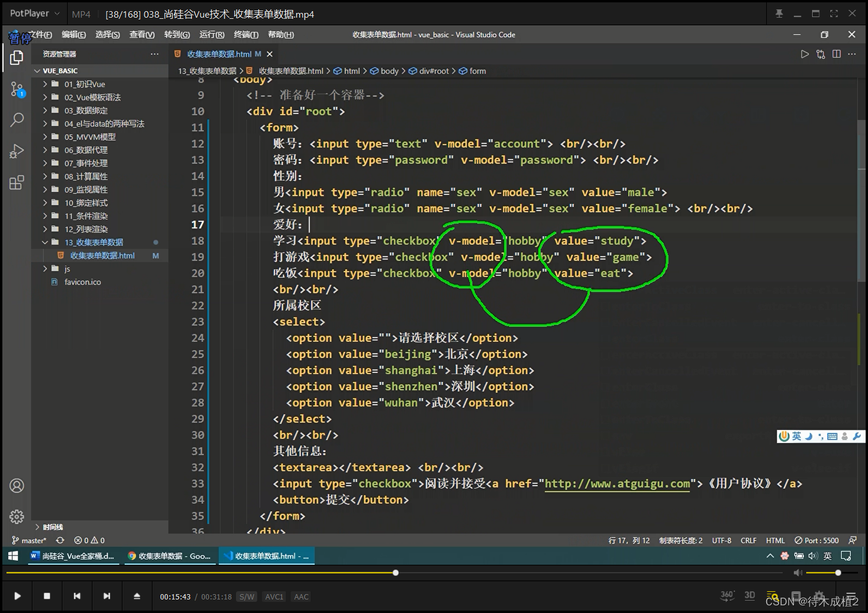The height and width of the screenshot is (613, 868).
Task: Switch to the Chrome 收集表单数据 taskbar window
Action: [169, 556]
